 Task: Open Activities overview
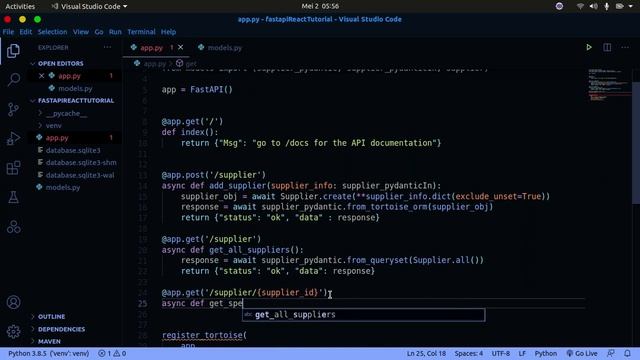pos(20,6)
